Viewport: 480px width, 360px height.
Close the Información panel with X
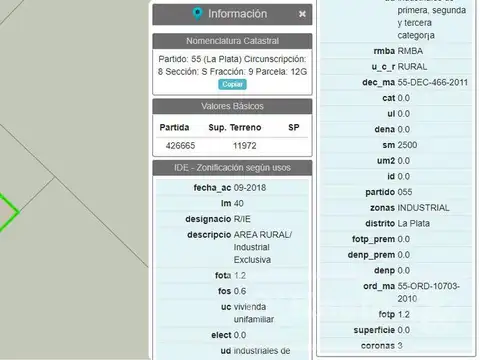coord(302,14)
